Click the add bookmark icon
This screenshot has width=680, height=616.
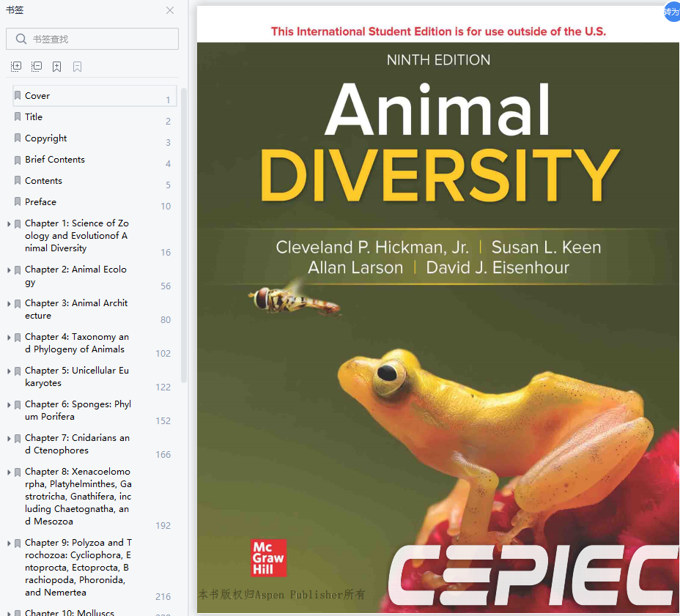[x=57, y=67]
